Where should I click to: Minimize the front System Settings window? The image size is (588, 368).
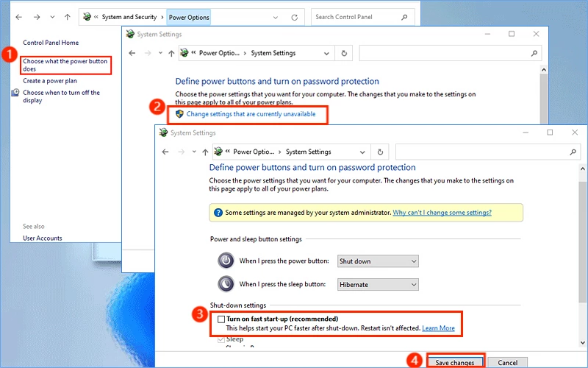pos(526,132)
